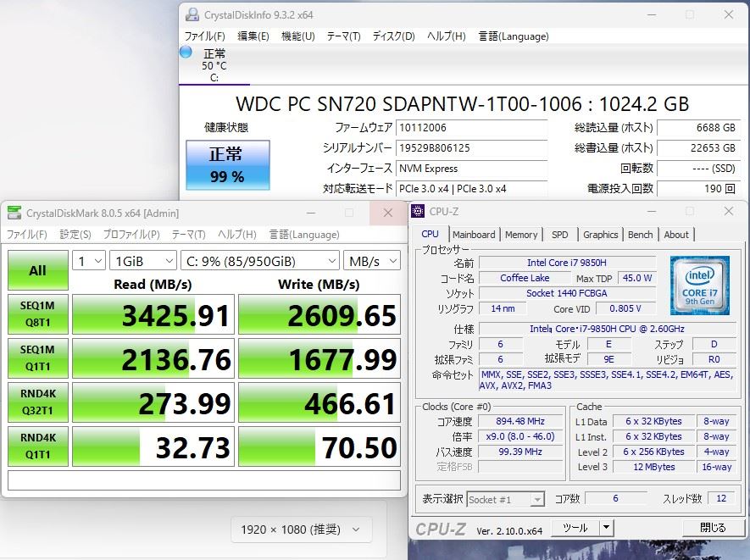The height and width of the screenshot is (560, 750).
Task: Run all benchmarks with the All button
Action: pyautogui.click(x=38, y=270)
